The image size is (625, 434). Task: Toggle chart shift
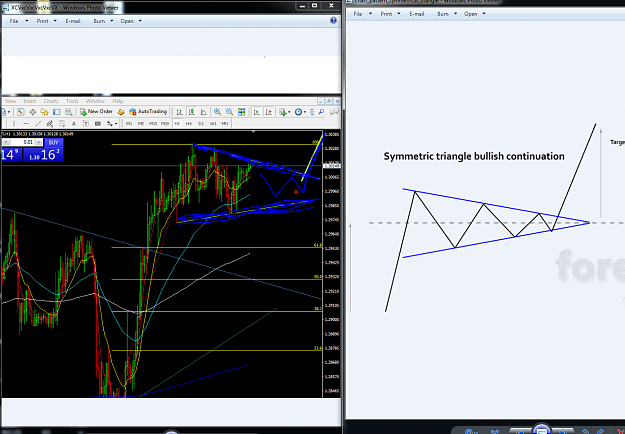pos(269,112)
